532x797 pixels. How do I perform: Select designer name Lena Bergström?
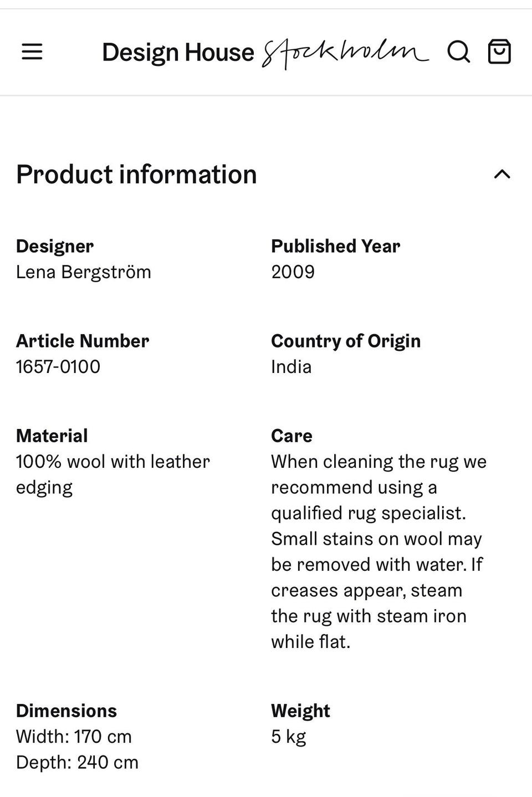(84, 272)
